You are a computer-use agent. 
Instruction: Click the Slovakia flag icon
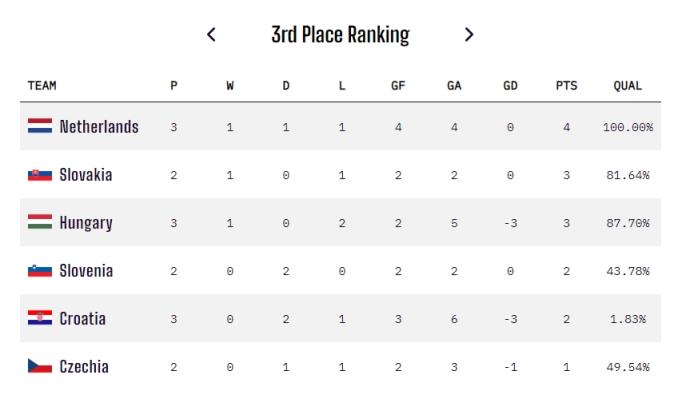pyautogui.click(x=40, y=175)
